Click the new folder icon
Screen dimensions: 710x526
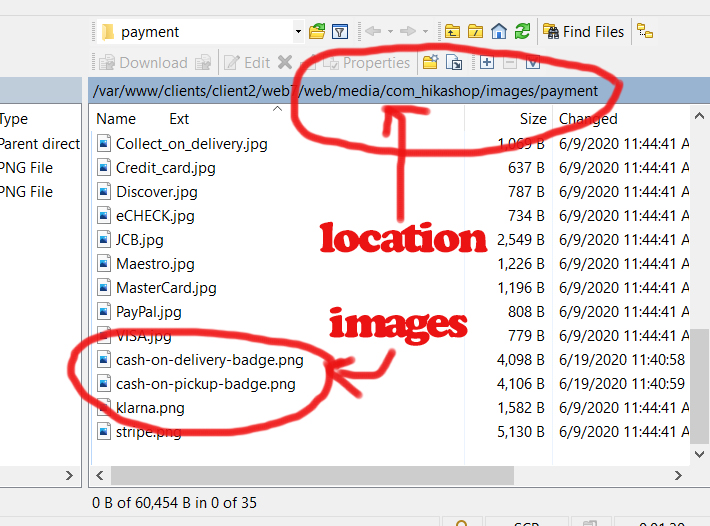[430, 62]
